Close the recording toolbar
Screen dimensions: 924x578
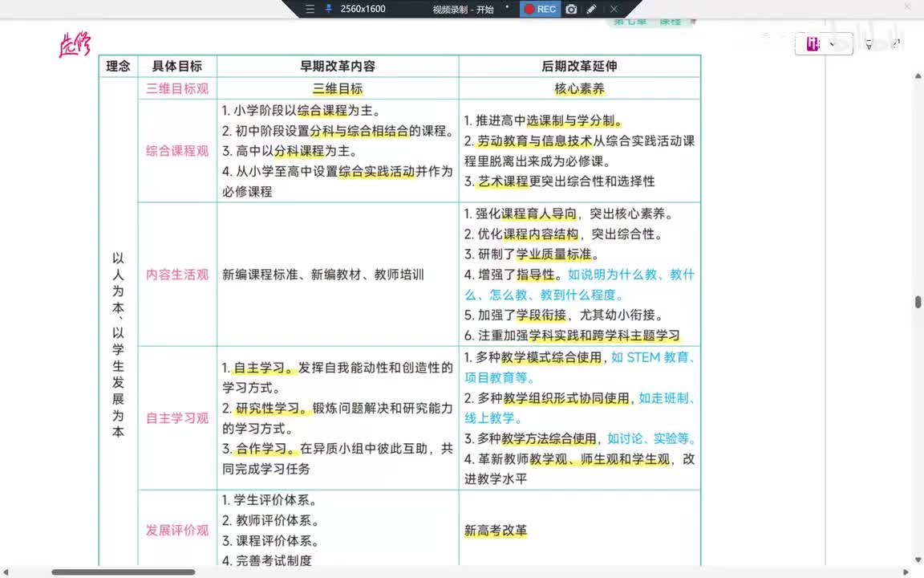614,9
